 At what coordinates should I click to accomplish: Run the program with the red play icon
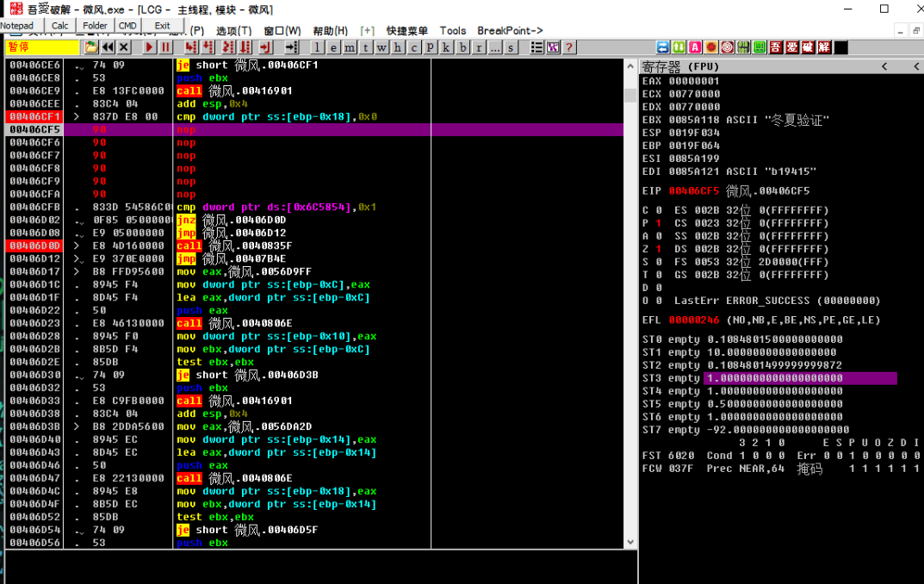click(150, 47)
